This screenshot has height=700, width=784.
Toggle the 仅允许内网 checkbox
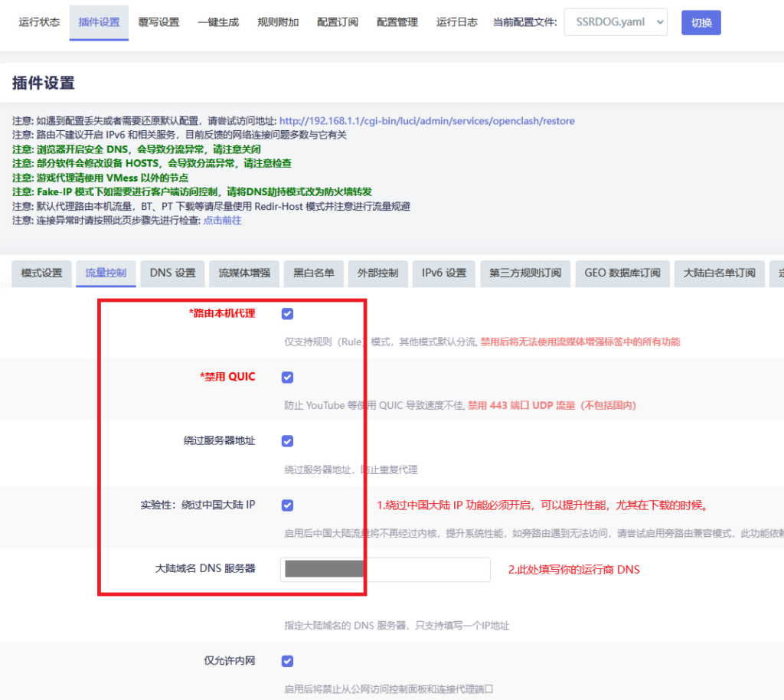pos(288,661)
